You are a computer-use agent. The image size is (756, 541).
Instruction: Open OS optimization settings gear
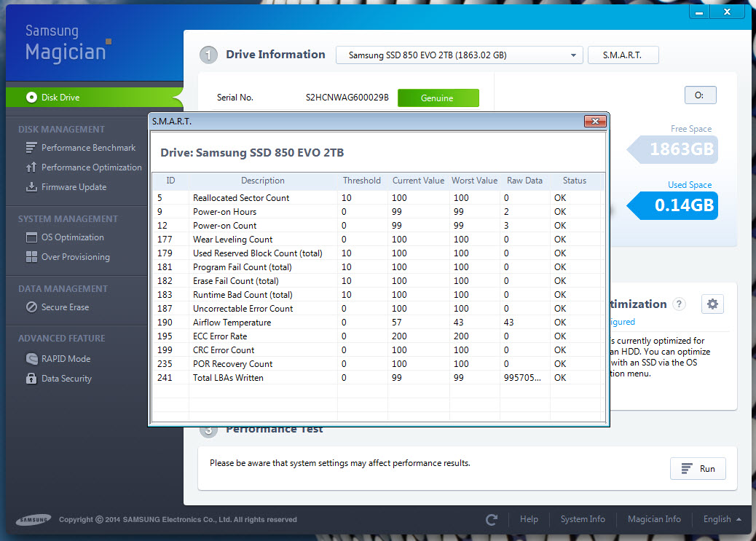click(712, 304)
